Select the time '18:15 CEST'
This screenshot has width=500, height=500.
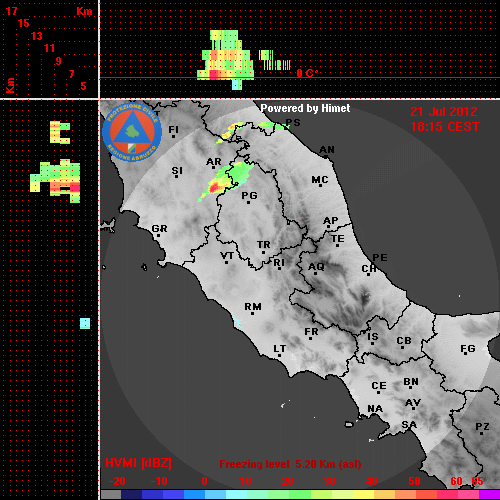[x=445, y=127]
